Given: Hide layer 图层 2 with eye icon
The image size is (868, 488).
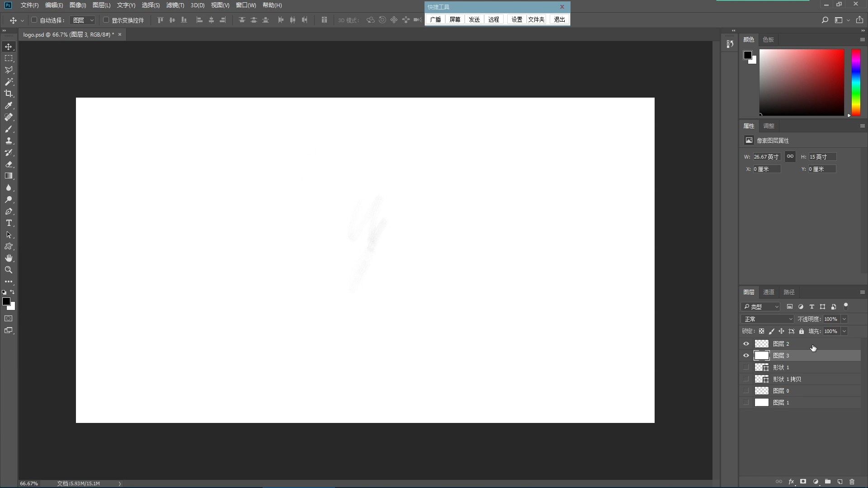Looking at the screenshot, I should tap(746, 344).
